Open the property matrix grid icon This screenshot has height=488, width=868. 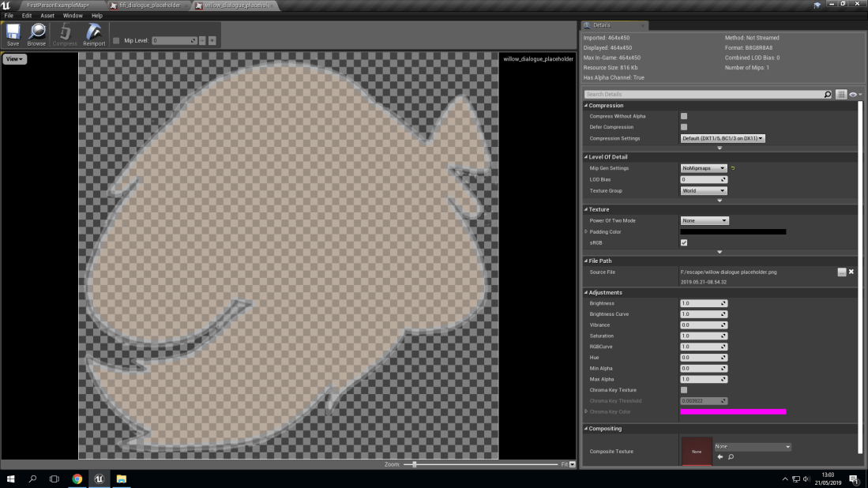pos(841,95)
